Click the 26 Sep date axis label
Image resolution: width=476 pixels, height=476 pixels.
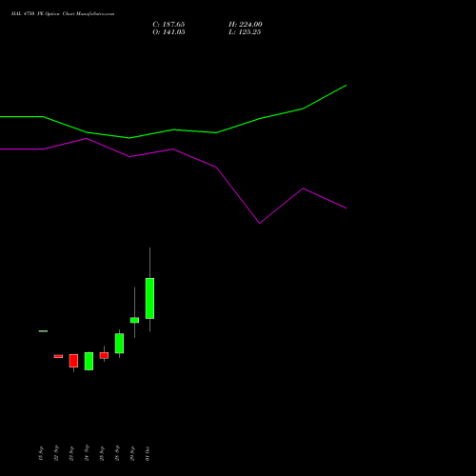[x=117, y=453]
